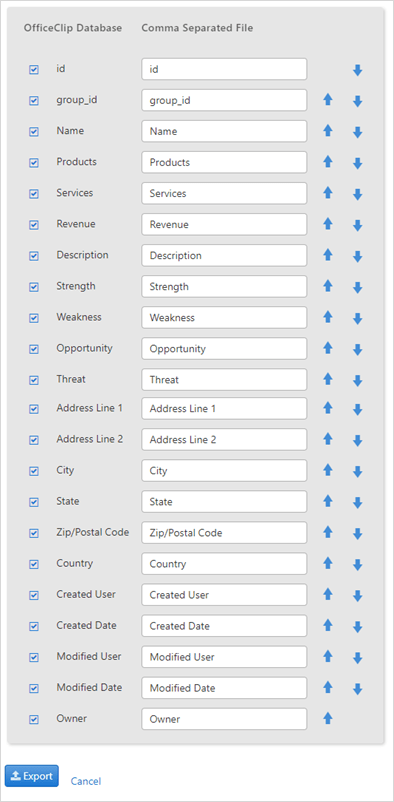Click the Strength column name input
394x802 pixels.
(x=224, y=286)
